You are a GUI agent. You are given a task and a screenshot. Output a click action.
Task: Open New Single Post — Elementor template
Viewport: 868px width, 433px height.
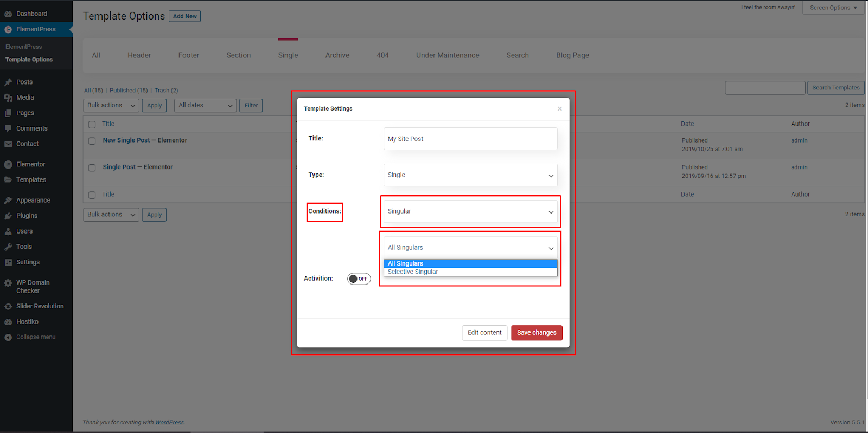pyautogui.click(x=145, y=140)
